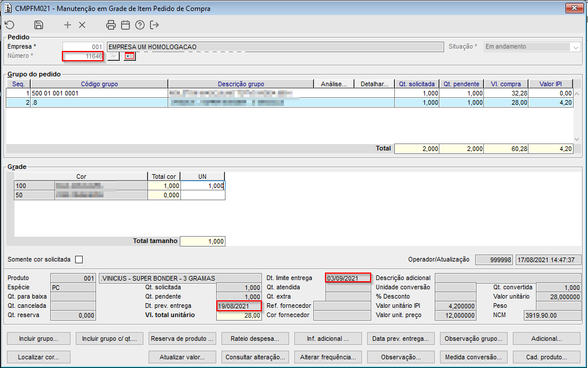Click the Data prev. entrega... button

401,338
